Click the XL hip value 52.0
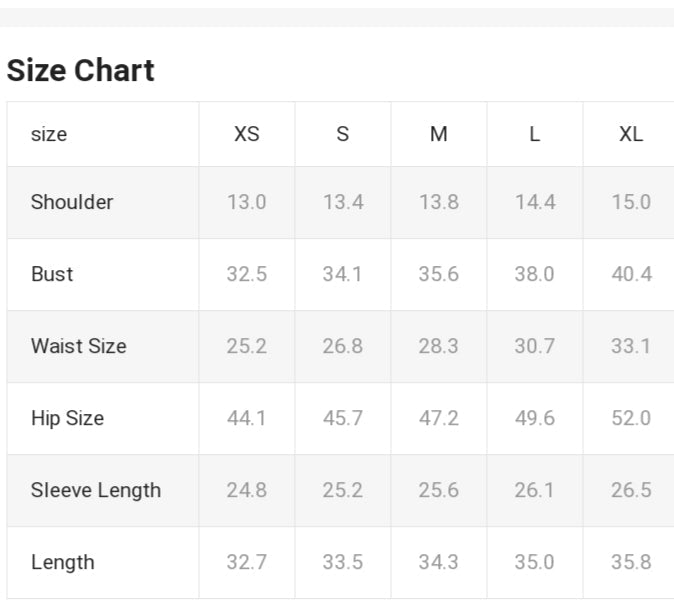 point(631,418)
